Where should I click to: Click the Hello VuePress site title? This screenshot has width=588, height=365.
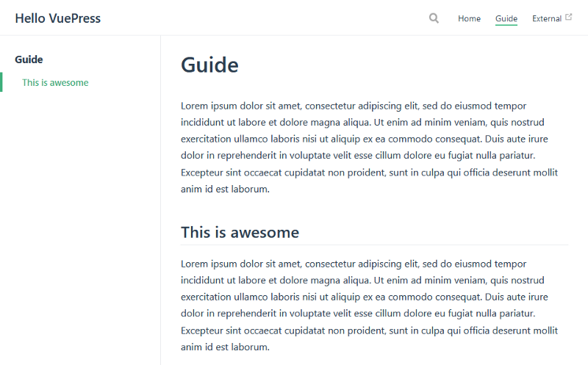pyautogui.click(x=58, y=18)
